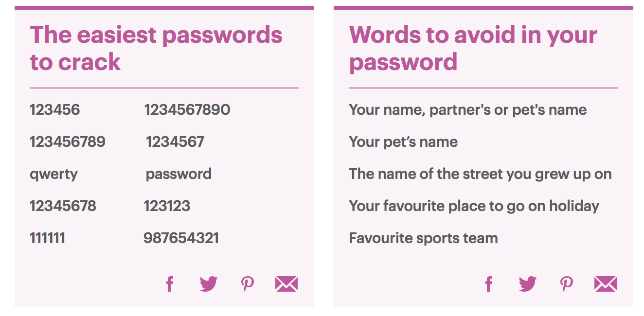Select 'Your favourite place to go on holiday'
644x316 pixels.
474,206
